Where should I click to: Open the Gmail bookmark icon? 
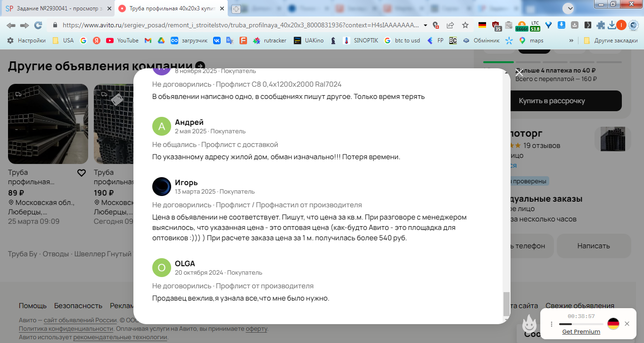tap(148, 41)
